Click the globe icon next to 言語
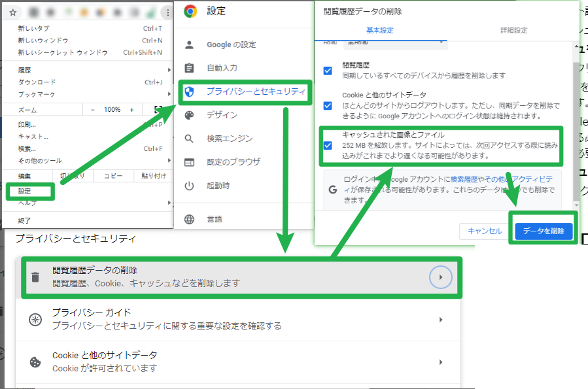588x389 pixels. coord(190,219)
